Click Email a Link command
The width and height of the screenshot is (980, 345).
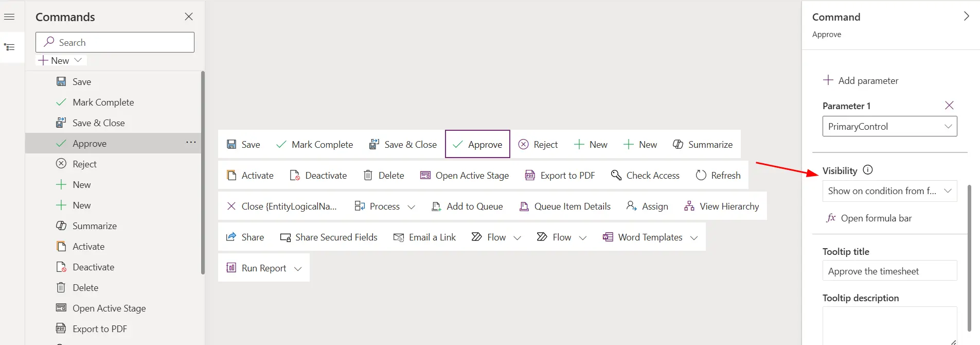coord(424,237)
